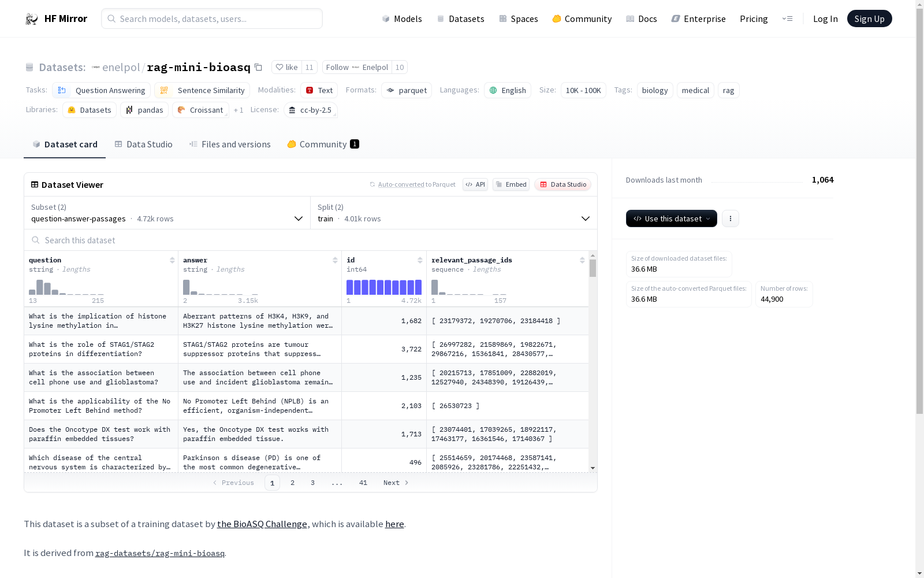Viewport: 924px width, 578px height.
Task: Open the navigation overflow menu icon
Action: click(787, 18)
